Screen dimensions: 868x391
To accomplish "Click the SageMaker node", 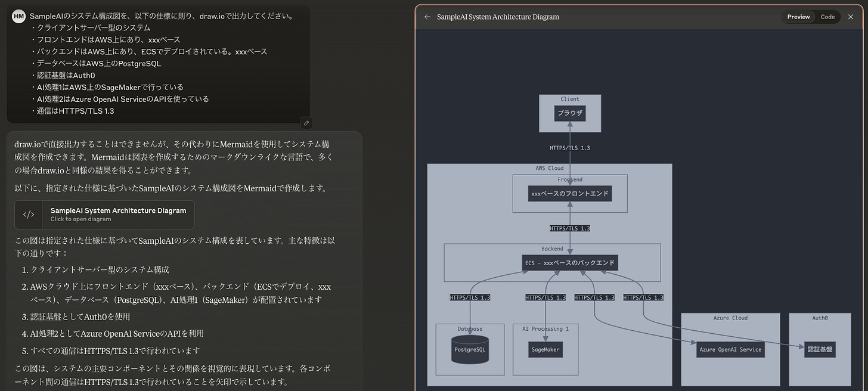I will 545,349.
